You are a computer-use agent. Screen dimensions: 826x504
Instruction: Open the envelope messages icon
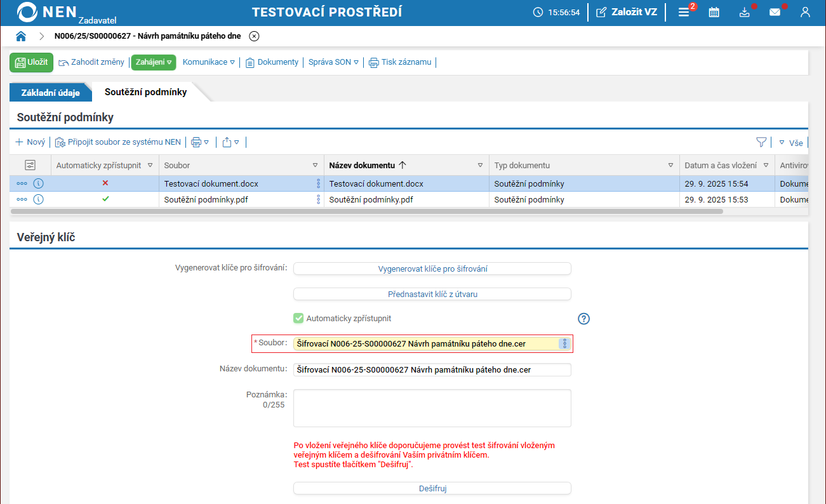pyautogui.click(x=775, y=12)
